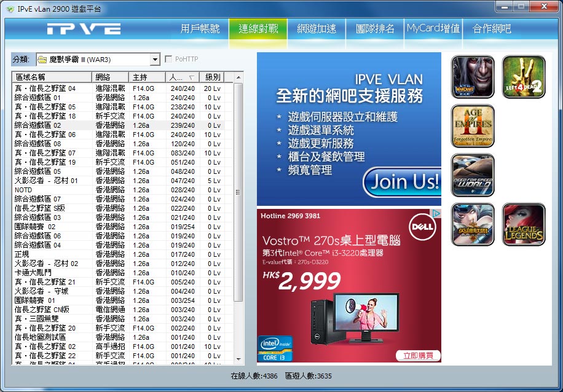Switch to the 連線對戰 tab

tap(258, 29)
